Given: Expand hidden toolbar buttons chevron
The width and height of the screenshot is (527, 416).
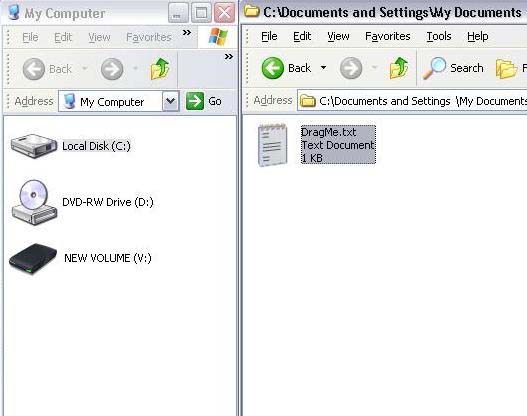Looking at the screenshot, I should pyautogui.click(x=229, y=56).
